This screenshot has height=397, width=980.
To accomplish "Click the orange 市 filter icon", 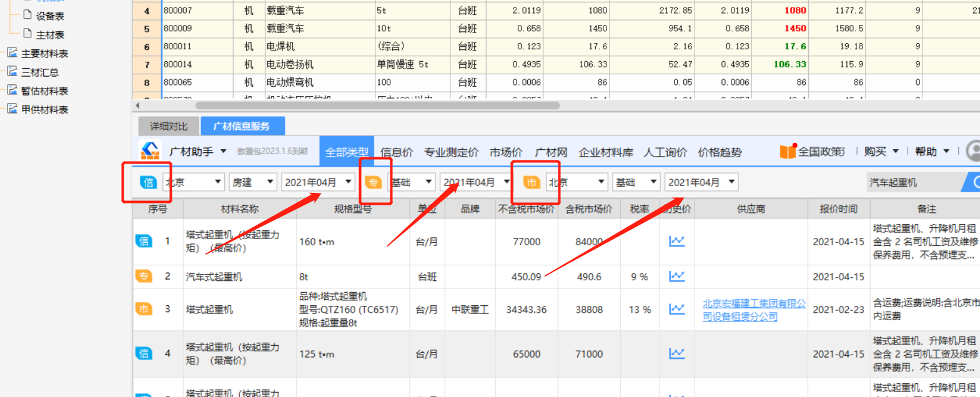I will point(531,182).
